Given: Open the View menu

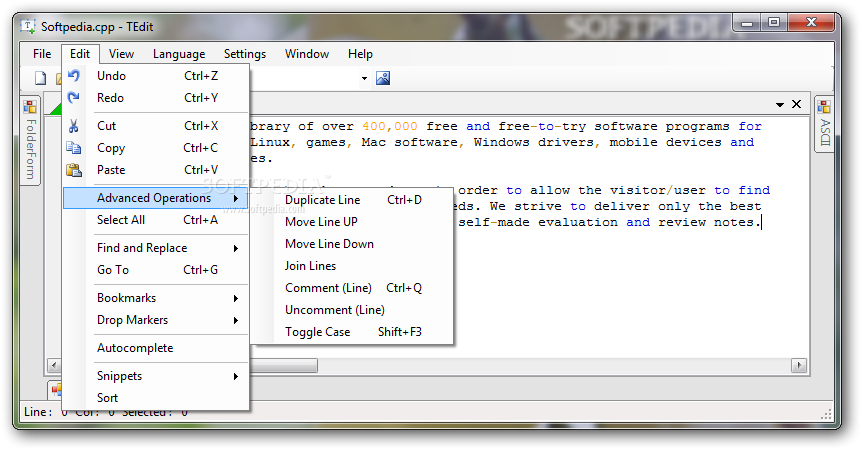Looking at the screenshot, I should tap(121, 54).
